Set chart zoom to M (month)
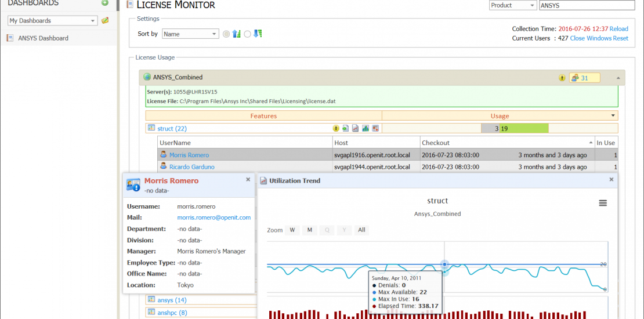 [x=310, y=230]
